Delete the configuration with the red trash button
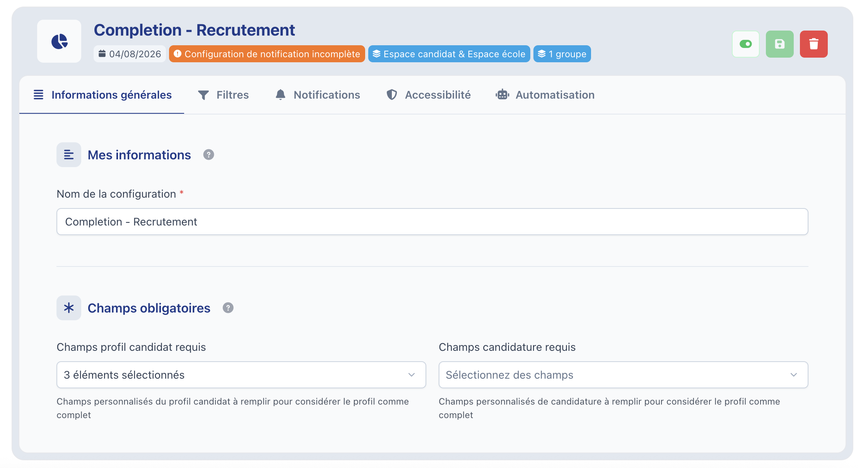 click(813, 44)
